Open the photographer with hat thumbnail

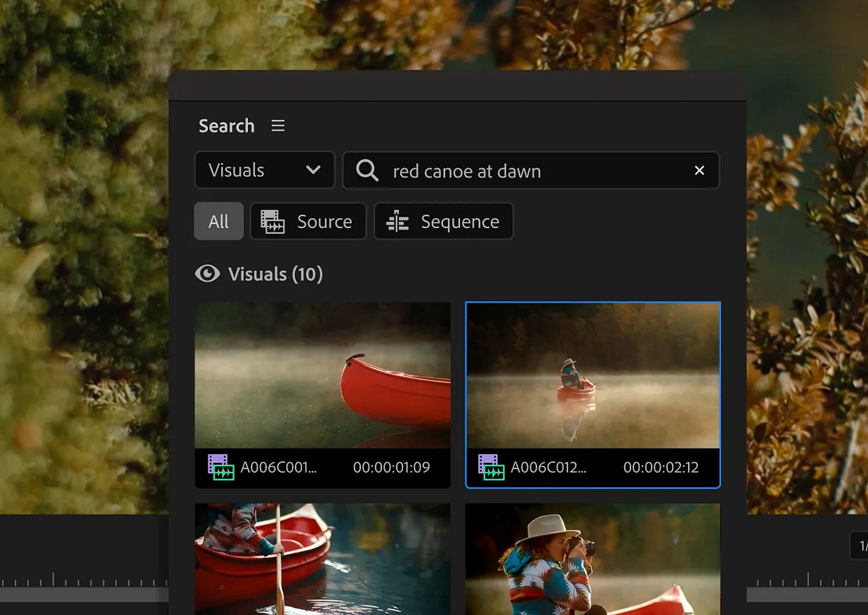tap(593, 559)
